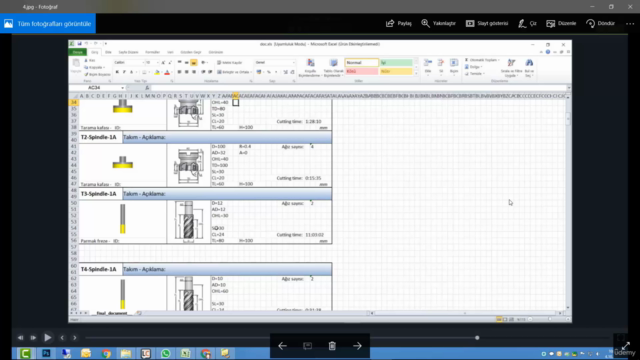Apply the green İyi cell style

click(x=396, y=62)
